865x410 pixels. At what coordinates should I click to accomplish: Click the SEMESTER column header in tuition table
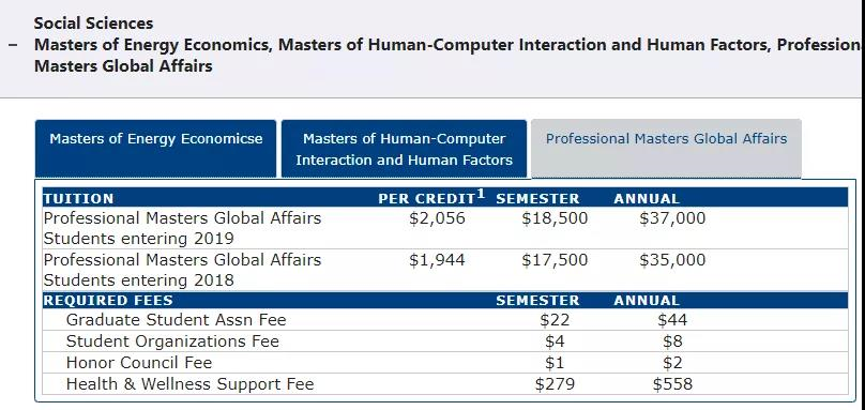[538, 199]
